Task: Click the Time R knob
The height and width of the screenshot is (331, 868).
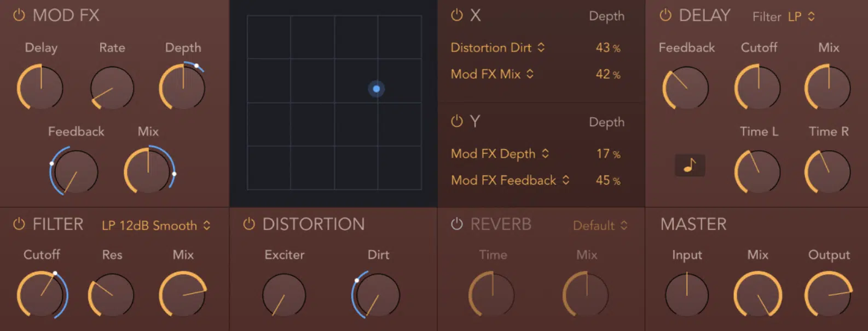Action: [828, 172]
